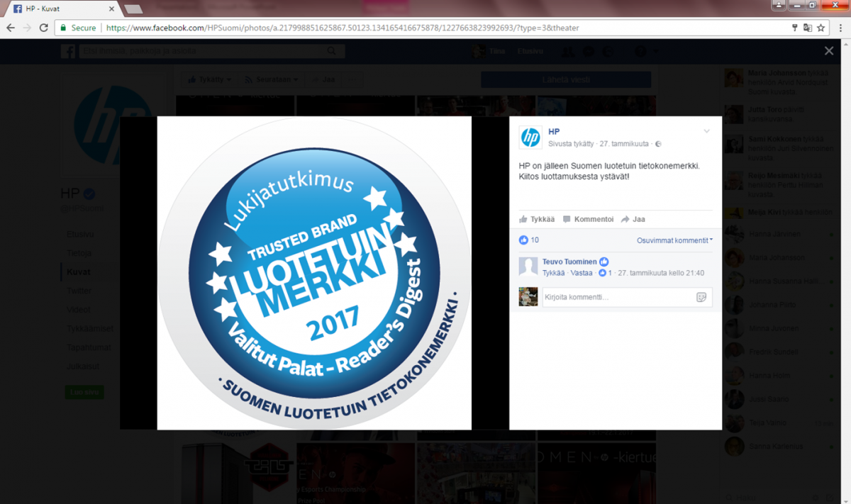
Task: Open chat with Hanna Holm
Action: point(780,376)
